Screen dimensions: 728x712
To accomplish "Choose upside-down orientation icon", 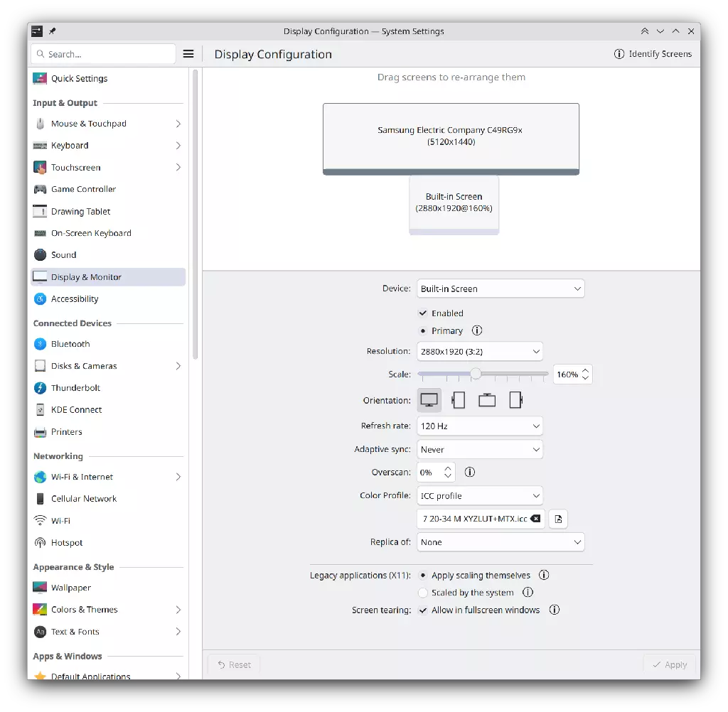I will 487,400.
